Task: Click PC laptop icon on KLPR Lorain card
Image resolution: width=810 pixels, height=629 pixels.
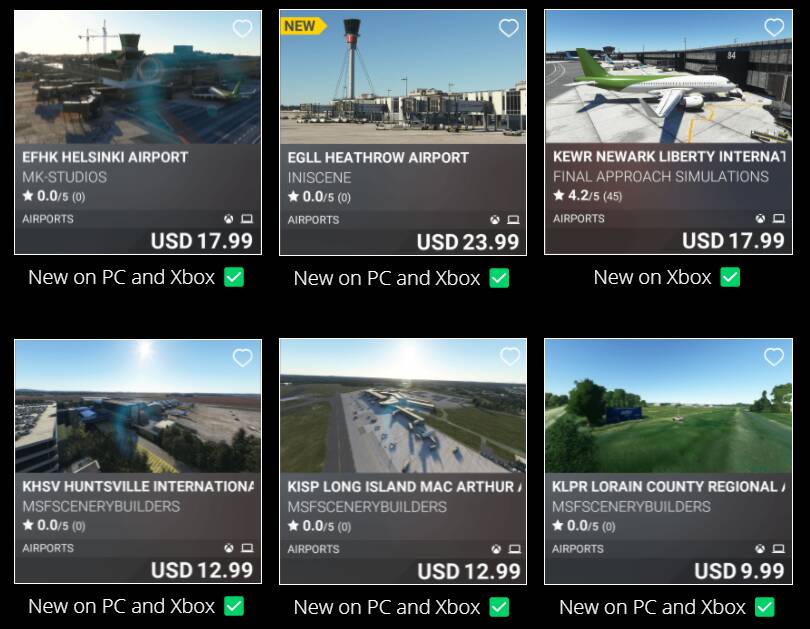Action: tap(778, 548)
